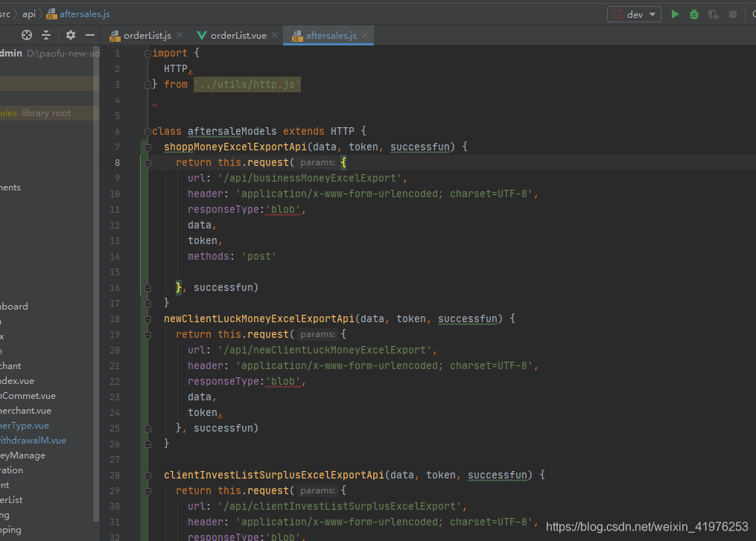Close the orderList.vue tab

click(x=275, y=35)
